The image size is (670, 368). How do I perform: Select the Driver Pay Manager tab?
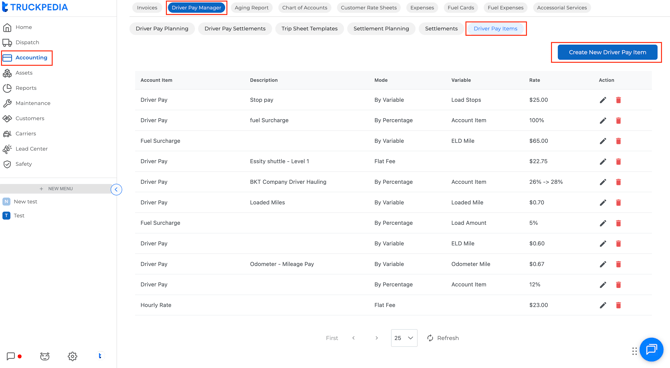tap(197, 8)
